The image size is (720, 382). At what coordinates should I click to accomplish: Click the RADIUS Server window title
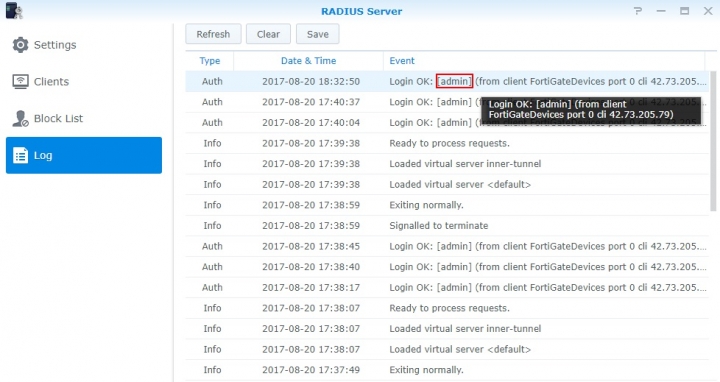click(x=361, y=11)
